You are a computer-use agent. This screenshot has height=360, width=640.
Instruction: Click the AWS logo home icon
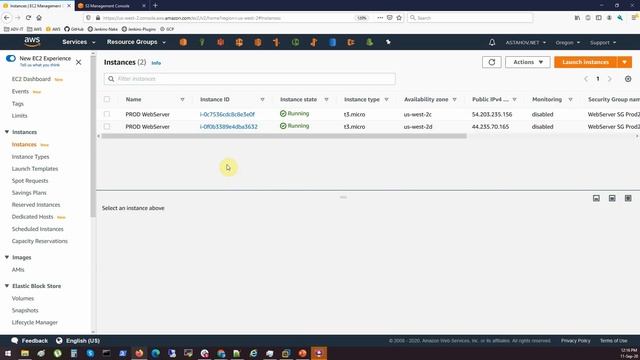point(32,42)
